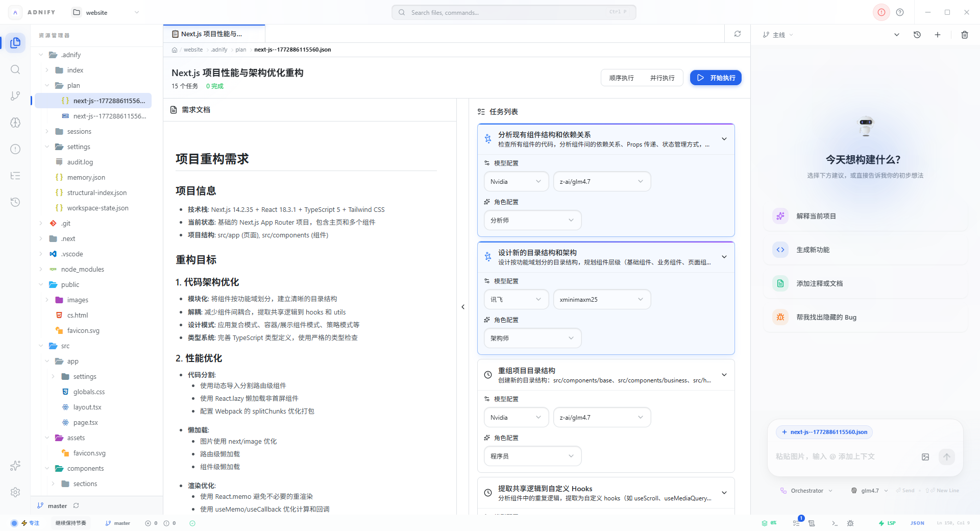980x531 pixels.
Task: Click the 开始执行 button
Action: (x=716, y=78)
